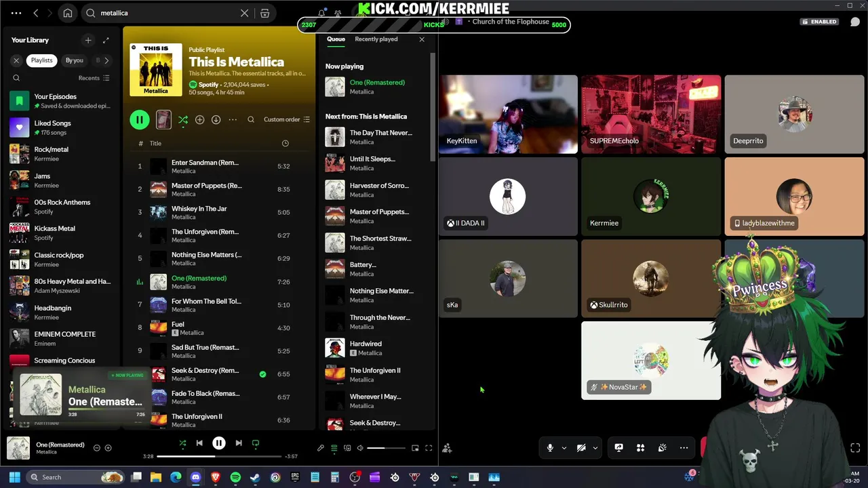Open more options for the playlist
Viewport: 868px width, 488px height.
pos(233,120)
